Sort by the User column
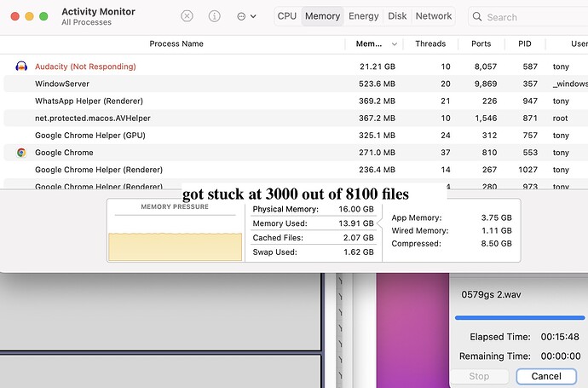 pyautogui.click(x=579, y=43)
